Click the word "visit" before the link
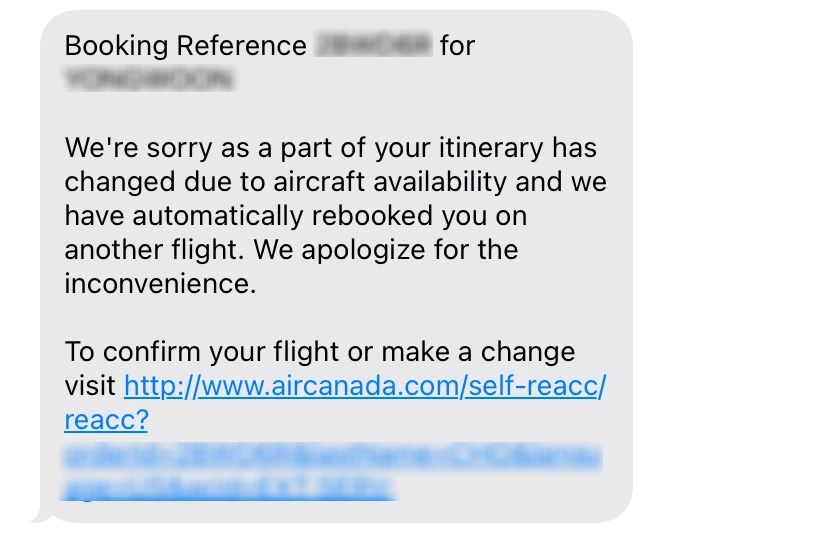This screenshot has height=537, width=828. pyautogui.click(x=90, y=386)
